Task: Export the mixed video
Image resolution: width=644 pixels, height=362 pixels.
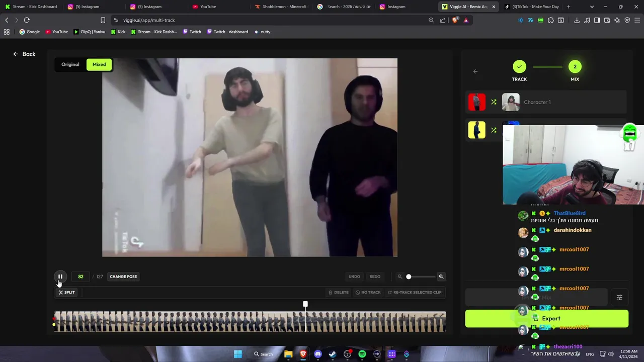Action: 547,319
